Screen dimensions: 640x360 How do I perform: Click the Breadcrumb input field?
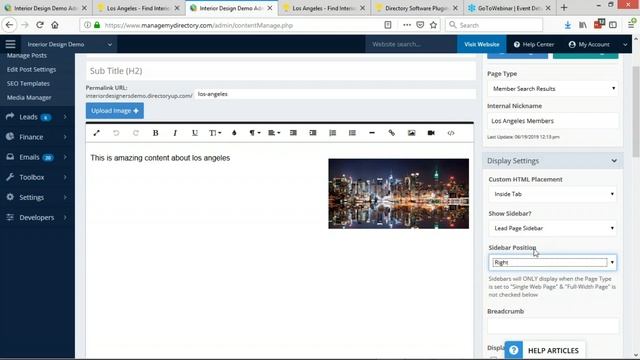552,326
